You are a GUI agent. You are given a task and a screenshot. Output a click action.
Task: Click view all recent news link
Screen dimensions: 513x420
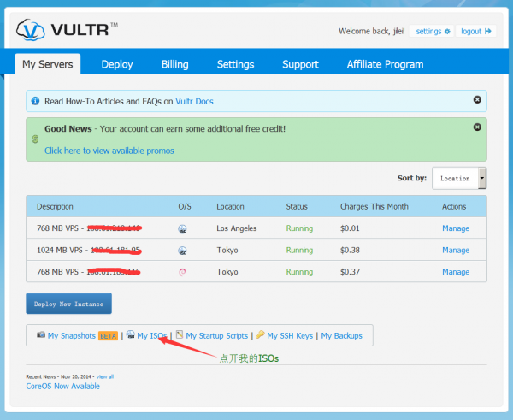pyautogui.click(x=105, y=376)
